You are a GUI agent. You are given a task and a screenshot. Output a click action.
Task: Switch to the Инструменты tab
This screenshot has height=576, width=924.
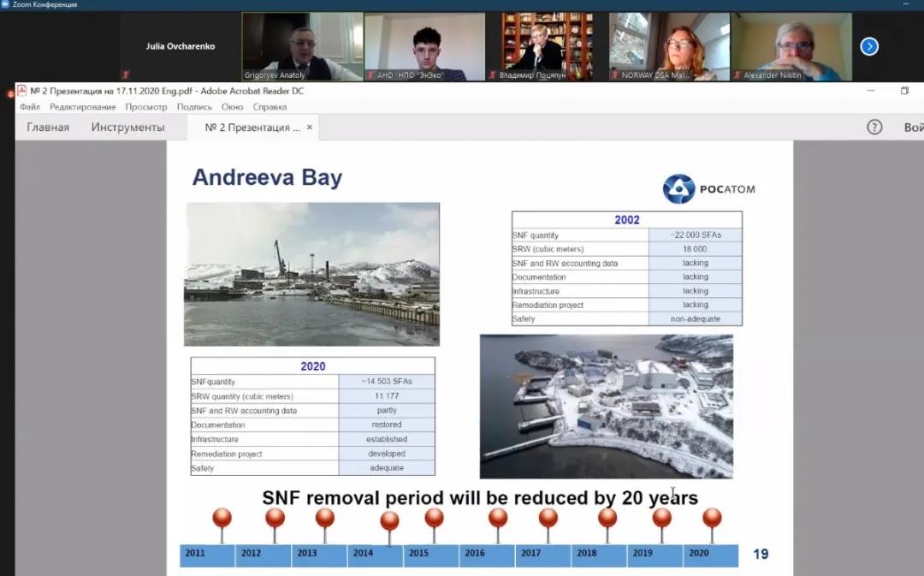click(x=127, y=128)
